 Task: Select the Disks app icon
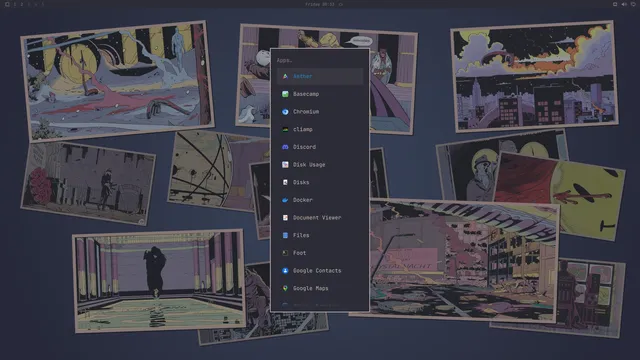point(285,182)
